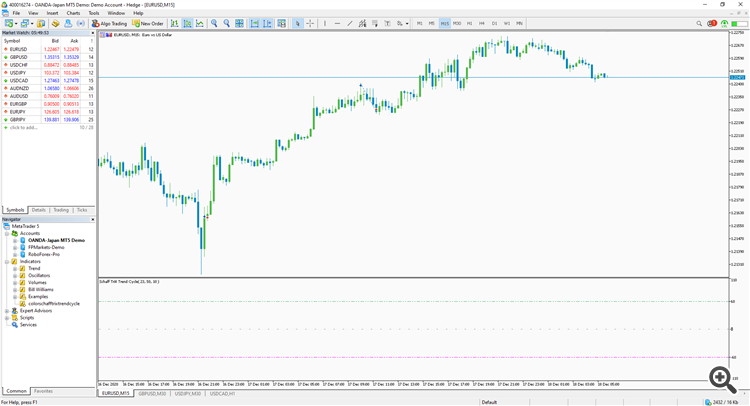Image resolution: width=750 pixels, height=406 pixels.
Task: Select the crosshair tool
Action: click(x=310, y=23)
